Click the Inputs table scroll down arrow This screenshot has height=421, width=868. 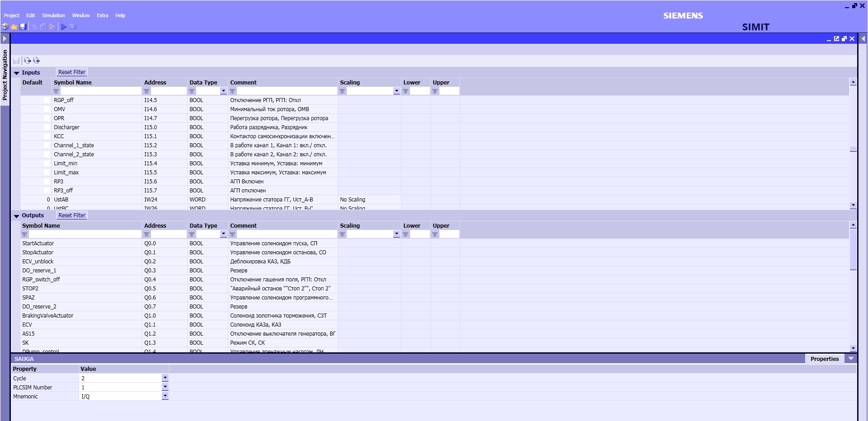pos(853,205)
